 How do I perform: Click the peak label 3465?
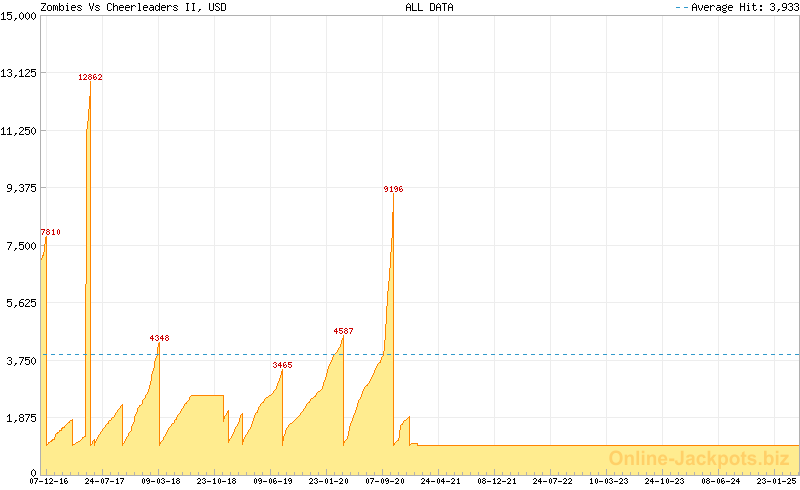pyautogui.click(x=282, y=365)
